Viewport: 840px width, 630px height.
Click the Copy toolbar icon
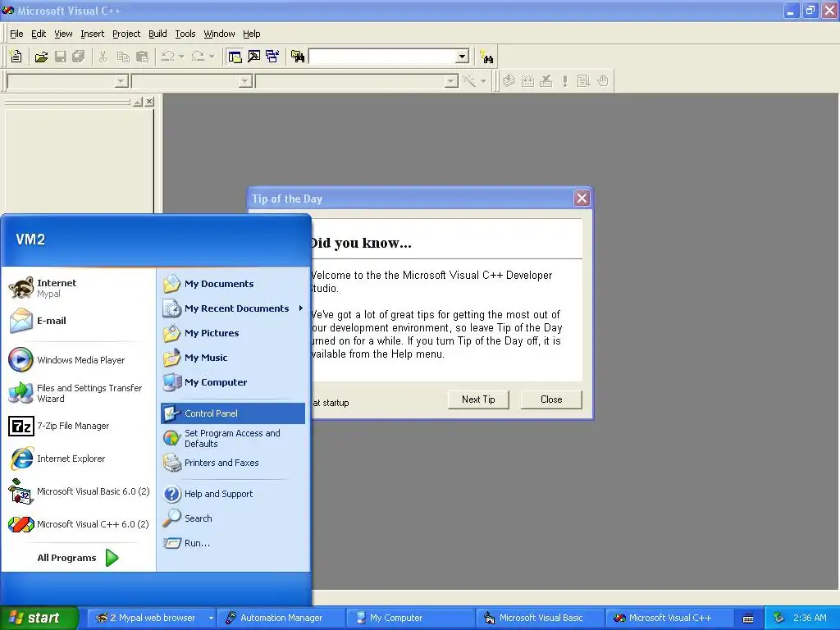tap(123, 57)
